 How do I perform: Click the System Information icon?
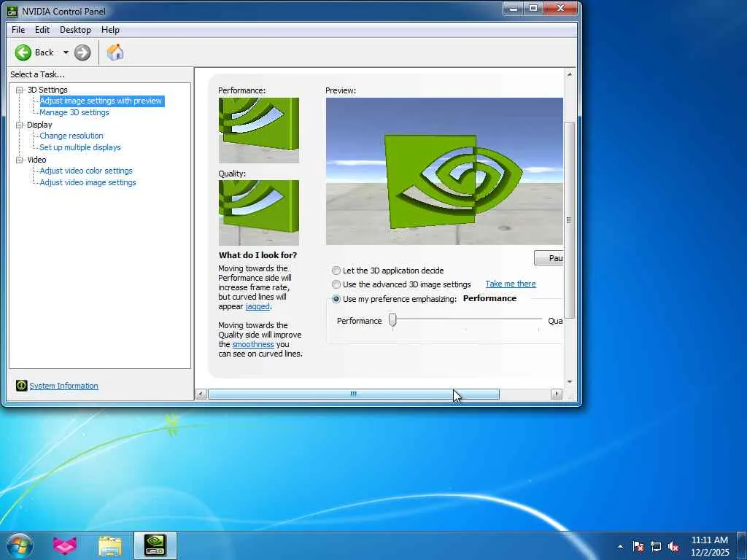(x=21, y=385)
